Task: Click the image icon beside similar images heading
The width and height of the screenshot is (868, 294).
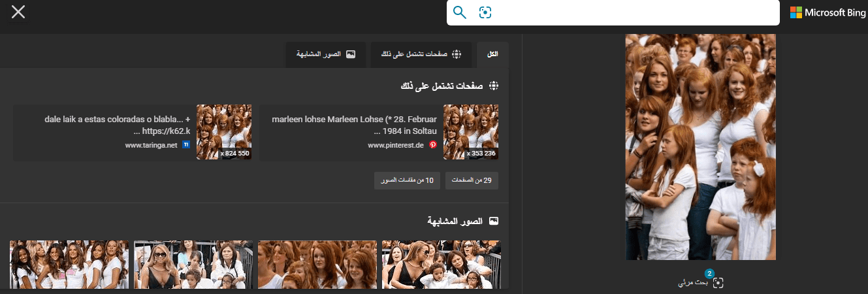Action: (x=494, y=221)
